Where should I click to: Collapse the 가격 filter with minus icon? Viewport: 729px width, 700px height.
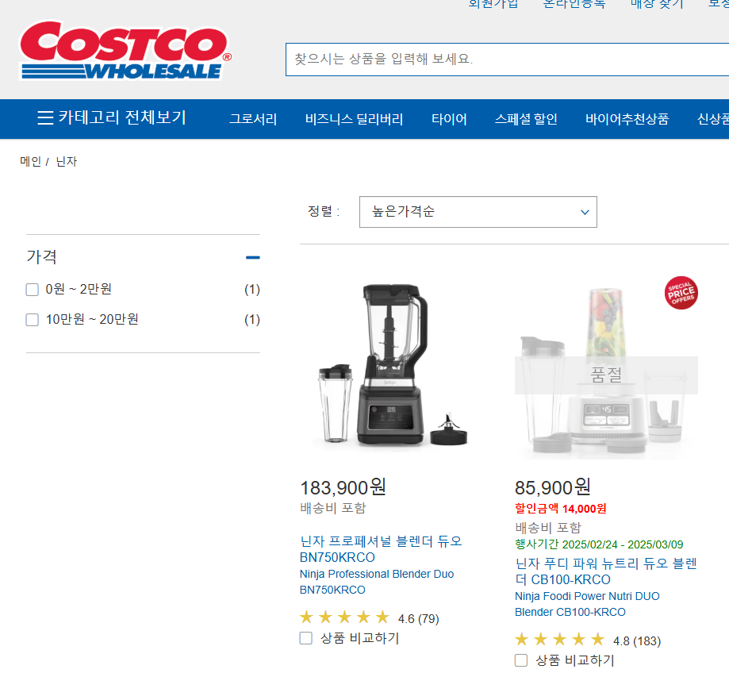pyautogui.click(x=253, y=257)
